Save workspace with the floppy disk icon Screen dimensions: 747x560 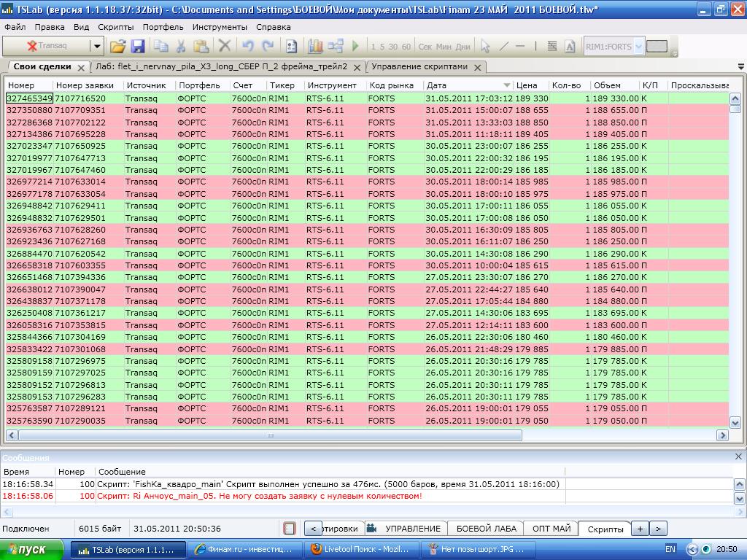[x=138, y=46]
